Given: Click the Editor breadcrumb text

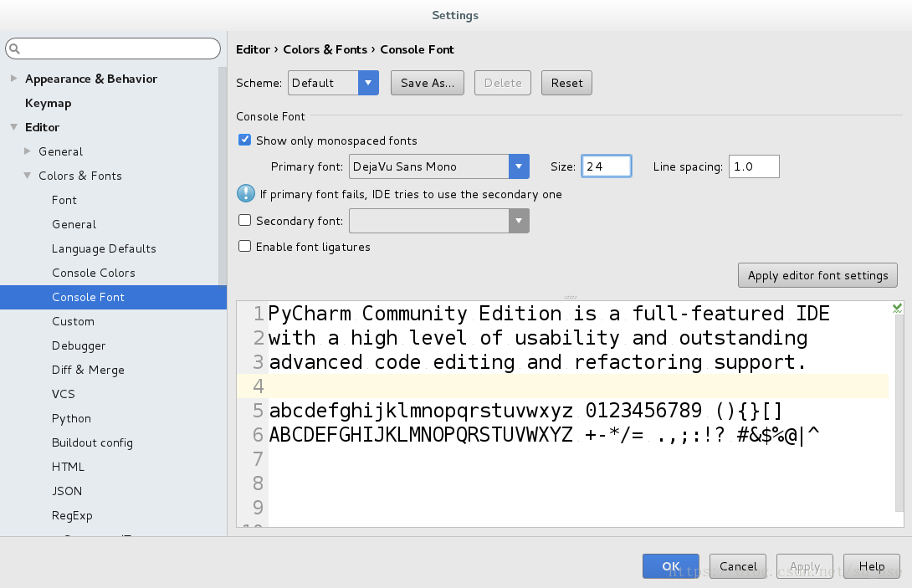Looking at the screenshot, I should tap(253, 49).
